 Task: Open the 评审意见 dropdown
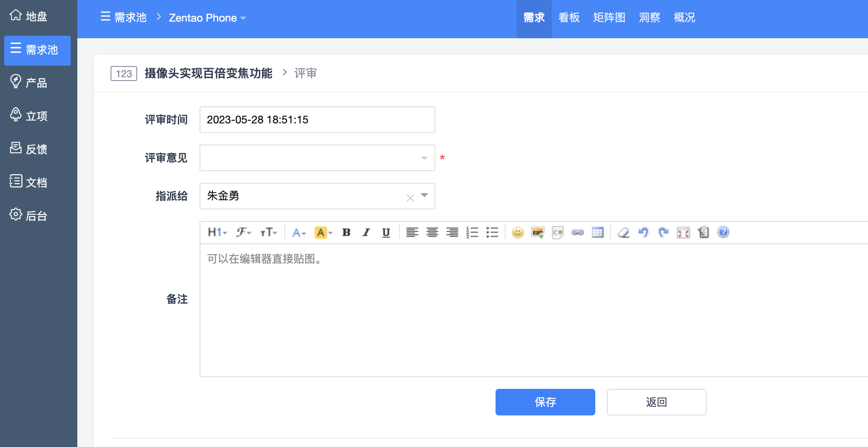(x=317, y=158)
